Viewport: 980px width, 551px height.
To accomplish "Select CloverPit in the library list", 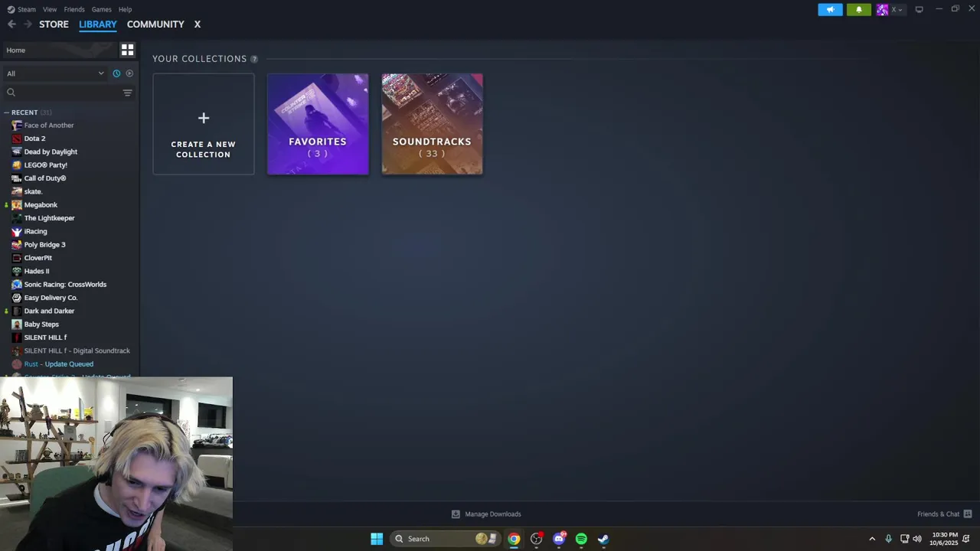I will pyautogui.click(x=38, y=258).
